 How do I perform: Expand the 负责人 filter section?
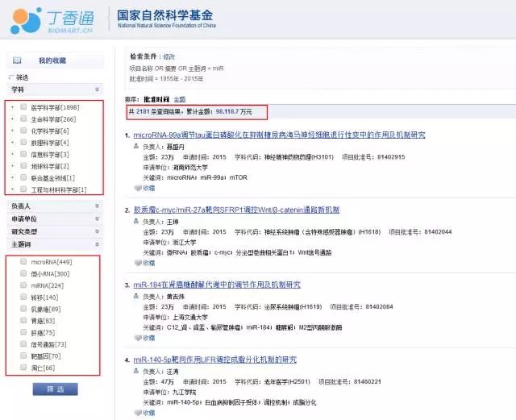[97, 206]
